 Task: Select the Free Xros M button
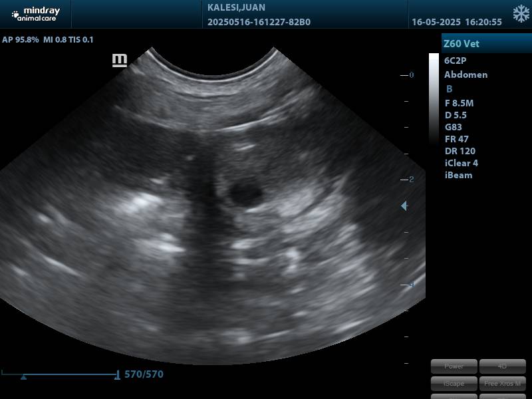pyautogui.click(x=502, y=384)
